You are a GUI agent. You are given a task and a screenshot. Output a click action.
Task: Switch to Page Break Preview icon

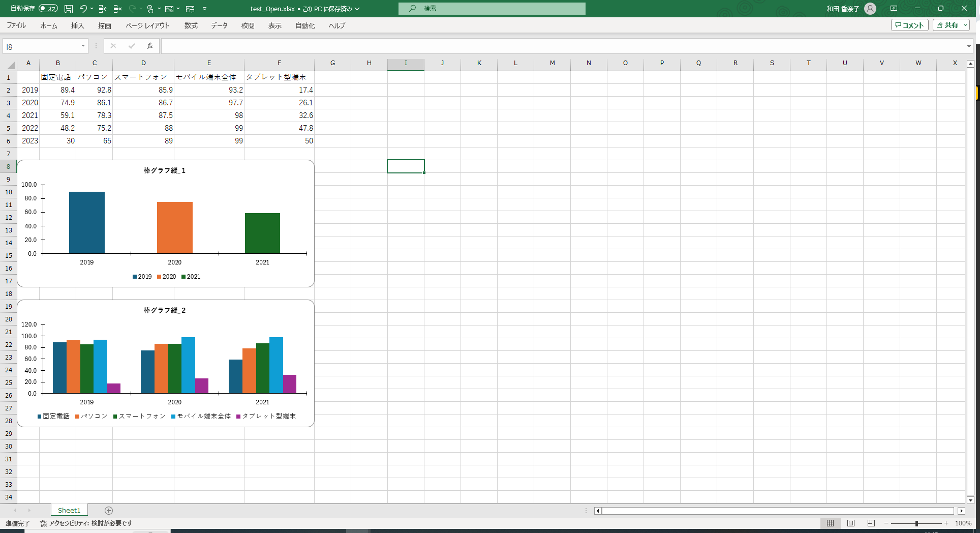(x=871, y=523)
